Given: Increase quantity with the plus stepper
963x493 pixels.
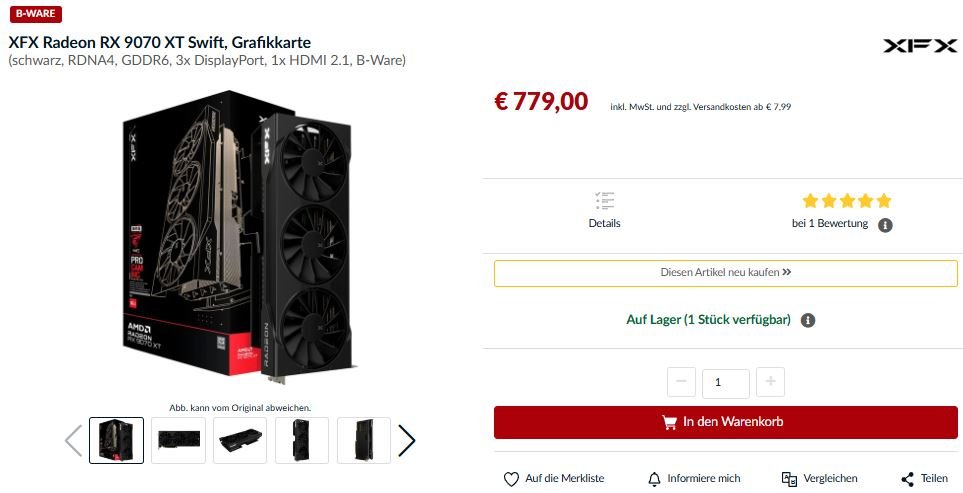Looking at the screenshot, I should (770, 382).
